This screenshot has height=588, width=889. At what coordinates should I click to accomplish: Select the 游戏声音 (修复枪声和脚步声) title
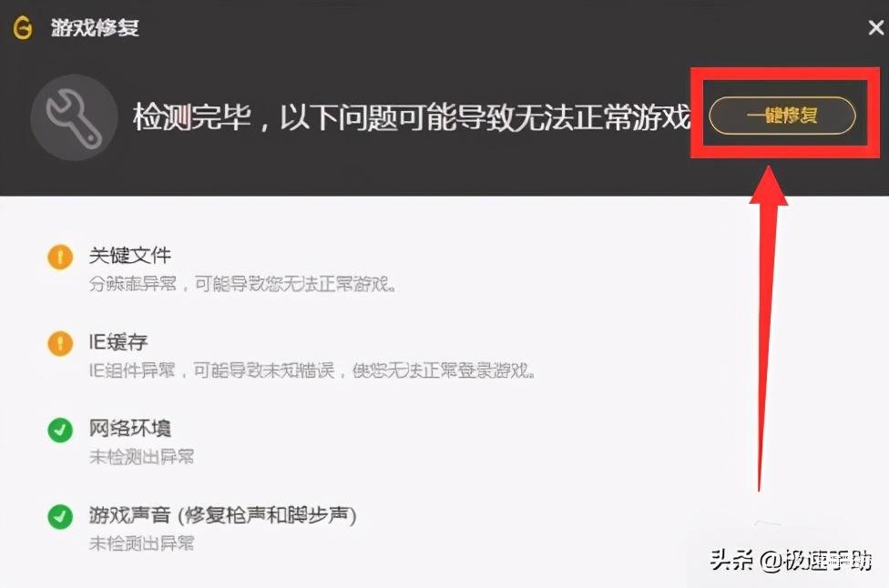[x=223, y=515]
